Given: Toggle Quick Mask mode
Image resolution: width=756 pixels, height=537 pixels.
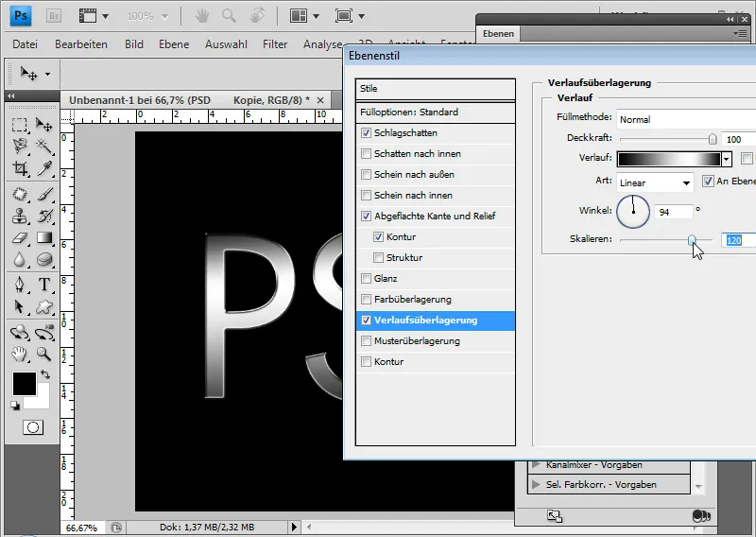Looking at the screenshot, I should coord(33,427).
